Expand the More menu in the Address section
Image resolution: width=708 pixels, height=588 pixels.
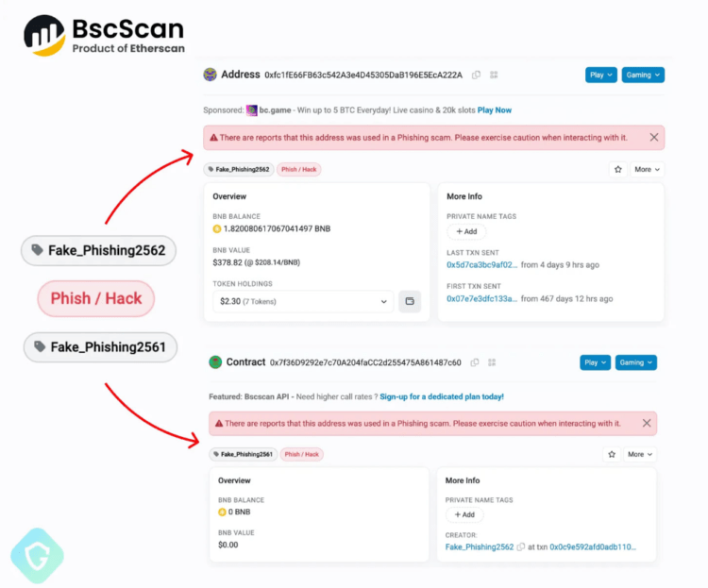(x=647, y=170)
